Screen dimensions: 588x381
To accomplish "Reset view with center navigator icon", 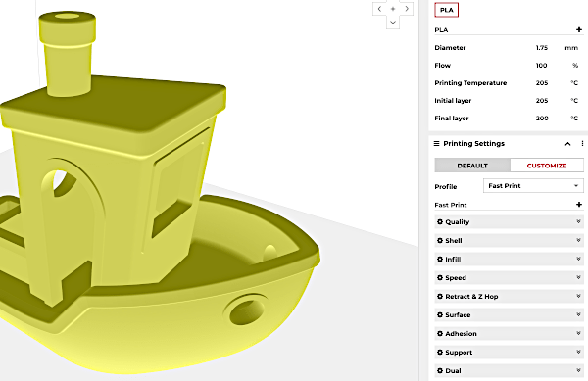I will click(x=393, y=9).
